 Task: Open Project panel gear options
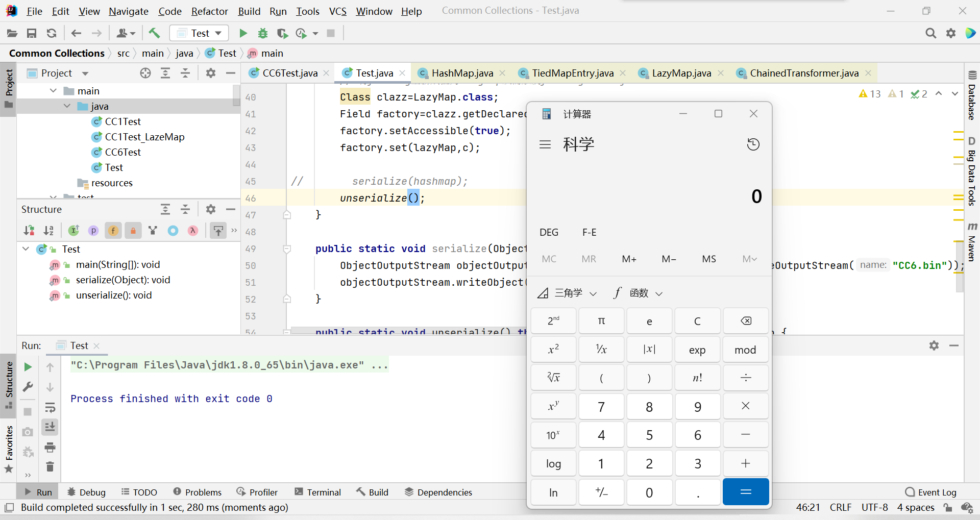pyautogui.click(x=211, y=73)
